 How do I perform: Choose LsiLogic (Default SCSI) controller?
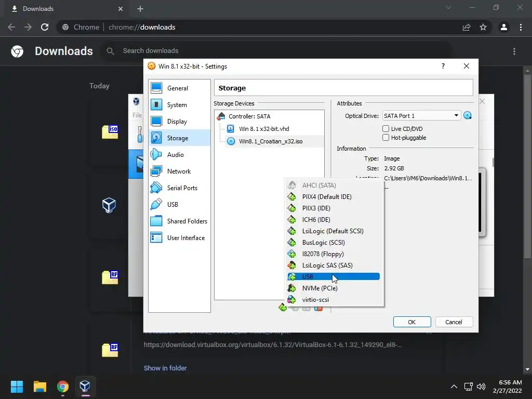pos(334,231)
